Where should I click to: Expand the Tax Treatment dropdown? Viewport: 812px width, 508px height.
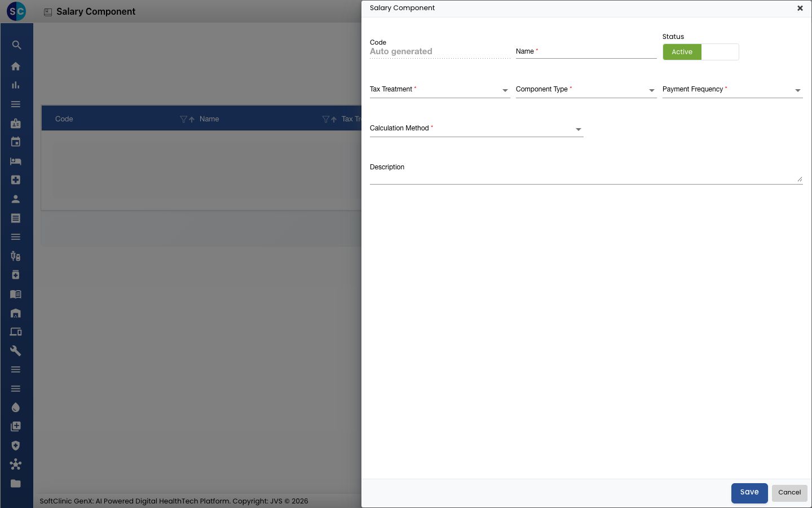coord(440,90)
